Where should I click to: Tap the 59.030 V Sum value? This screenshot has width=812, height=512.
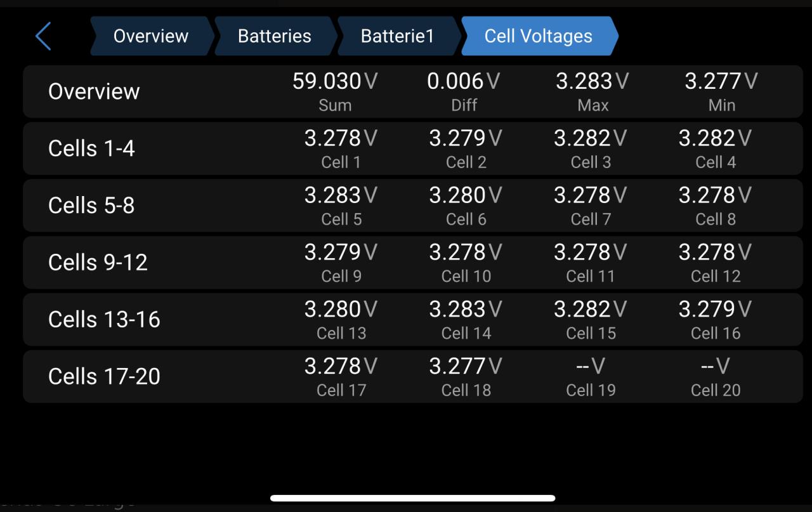pos(335,82)
